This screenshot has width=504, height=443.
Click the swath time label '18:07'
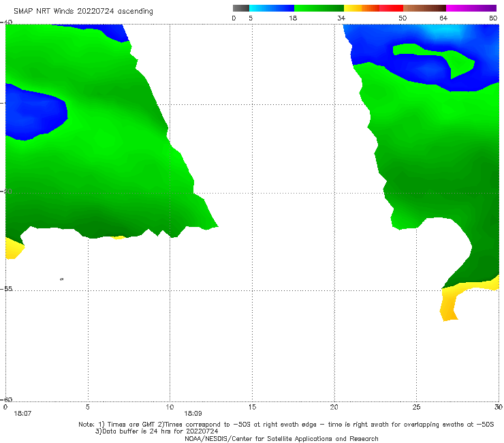(x=22, y=414)
